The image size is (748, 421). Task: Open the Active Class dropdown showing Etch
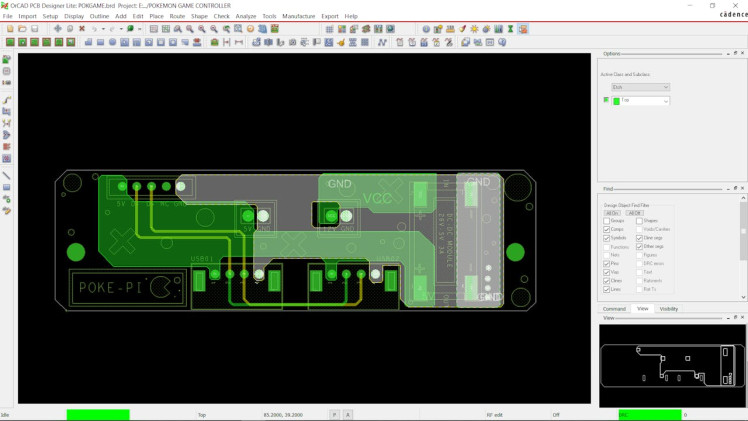click(640, 87)
